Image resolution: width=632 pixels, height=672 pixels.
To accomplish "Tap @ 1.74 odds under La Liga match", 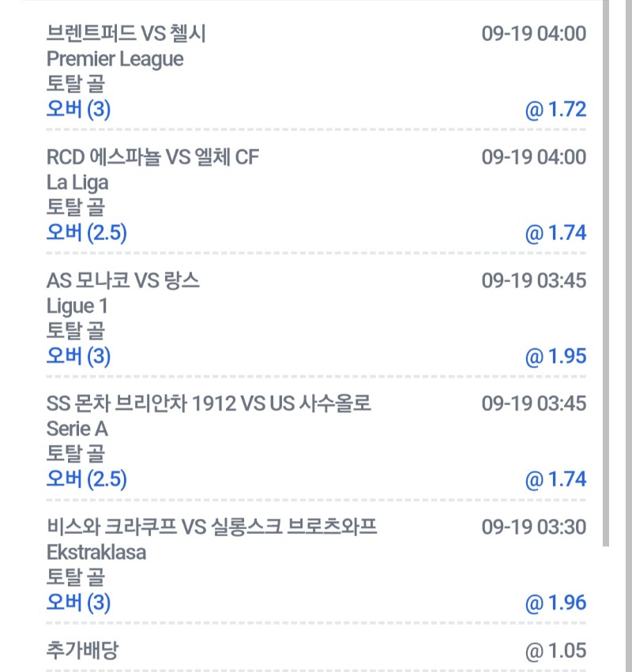I will (x=555, y=233).
